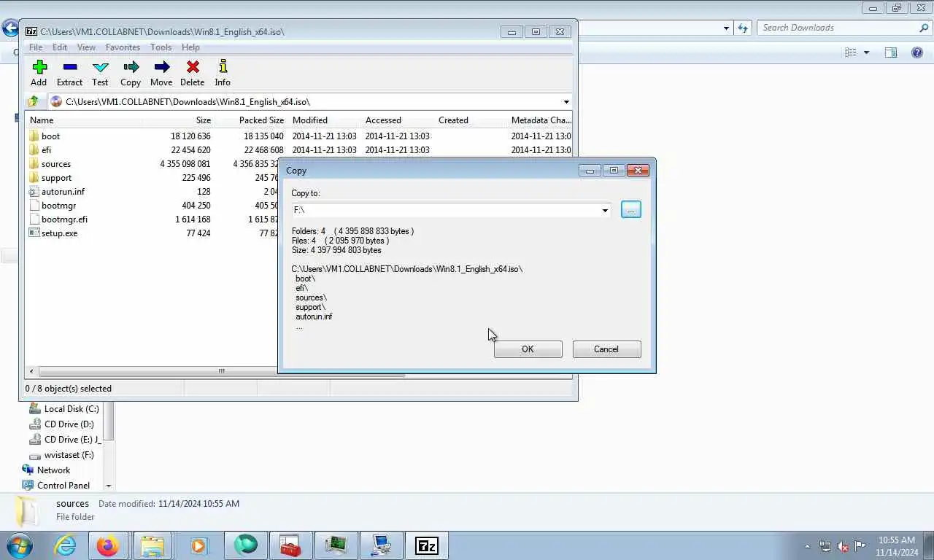
Task: Click the Explorer preview pane icon
Action: tap(891, 52)
